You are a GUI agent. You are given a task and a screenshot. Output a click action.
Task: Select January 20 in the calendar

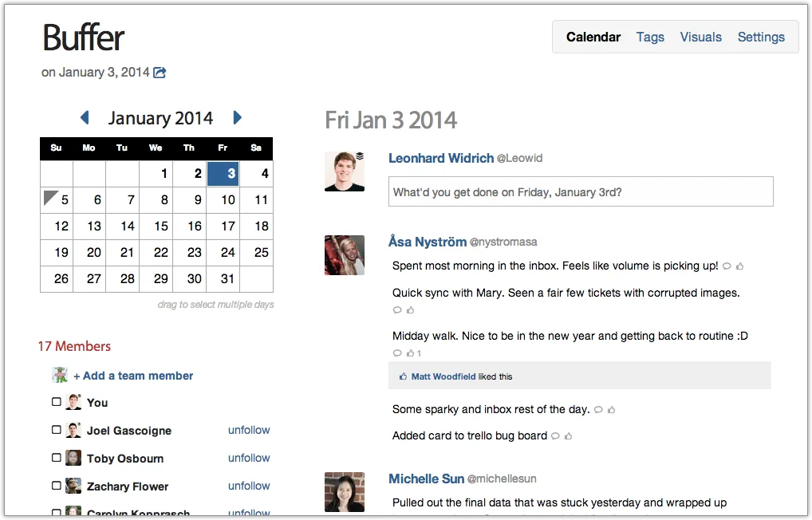coord(89,253)
